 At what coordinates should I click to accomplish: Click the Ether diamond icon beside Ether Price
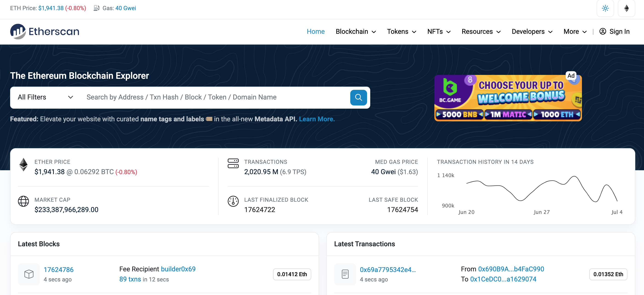(x=23, y=165)
